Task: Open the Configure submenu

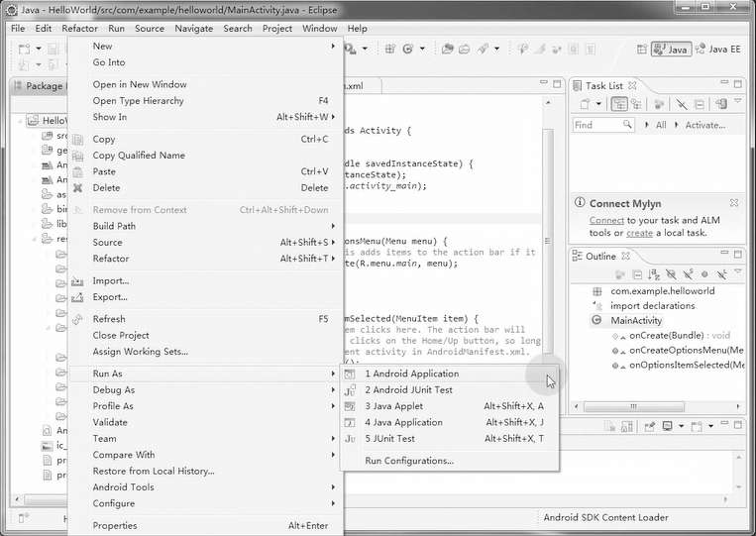Action: point(205,503)
